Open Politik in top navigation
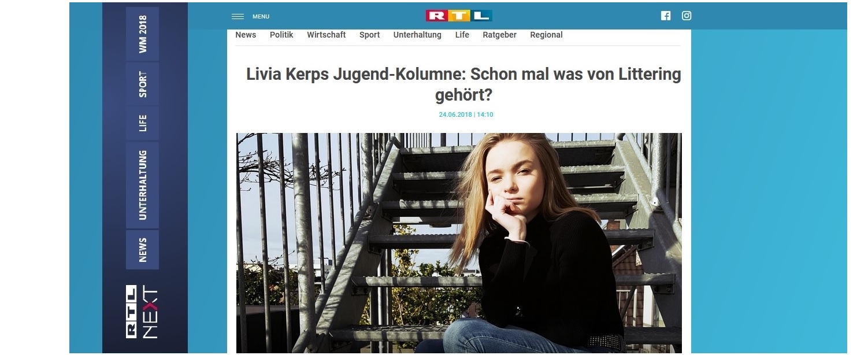 click(281, 35)
